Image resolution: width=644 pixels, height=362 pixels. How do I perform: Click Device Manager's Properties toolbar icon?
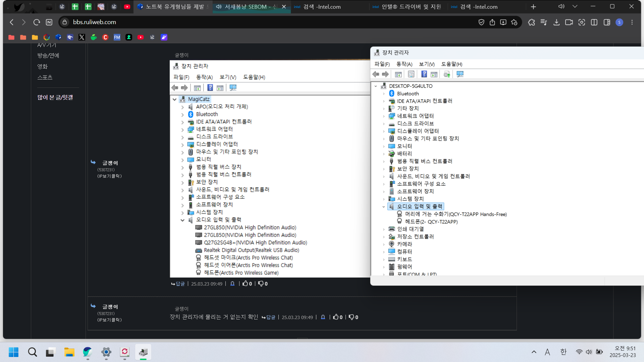pyautogui.click(x=411, y=74)
